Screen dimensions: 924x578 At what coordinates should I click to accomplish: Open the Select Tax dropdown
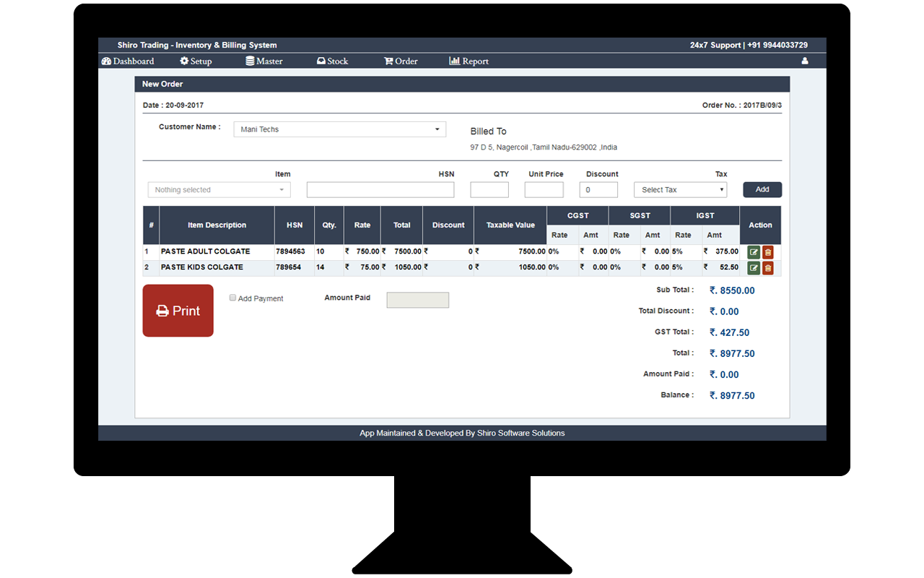tap(680, 190)
